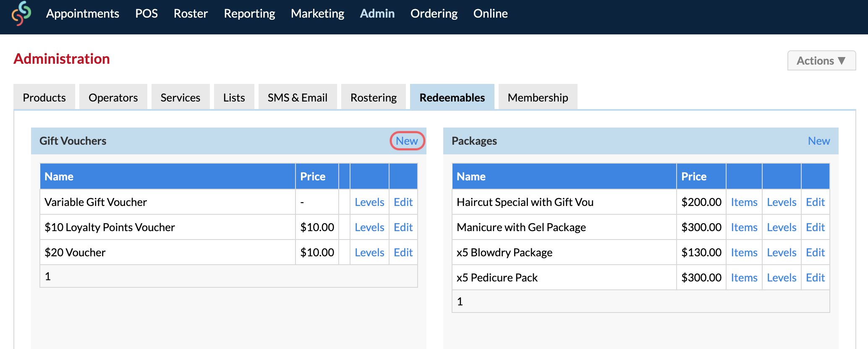Open the Actions dropdown
Viewport: 868px width, 349px height.
coord(821,61)
